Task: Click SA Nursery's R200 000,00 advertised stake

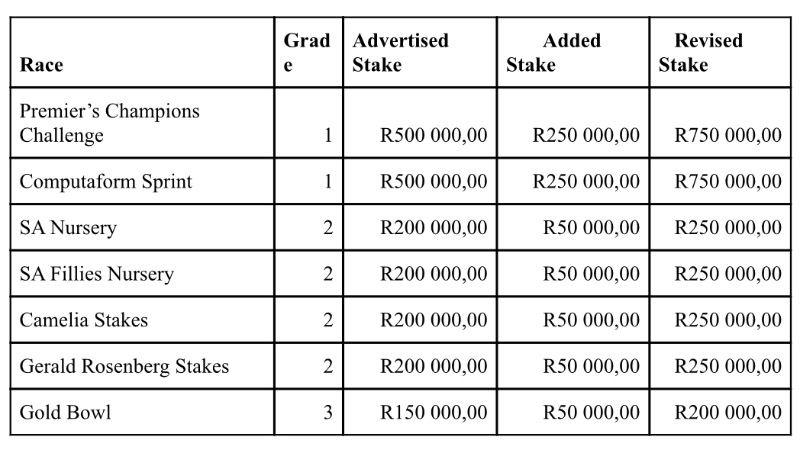Action: 434,228
